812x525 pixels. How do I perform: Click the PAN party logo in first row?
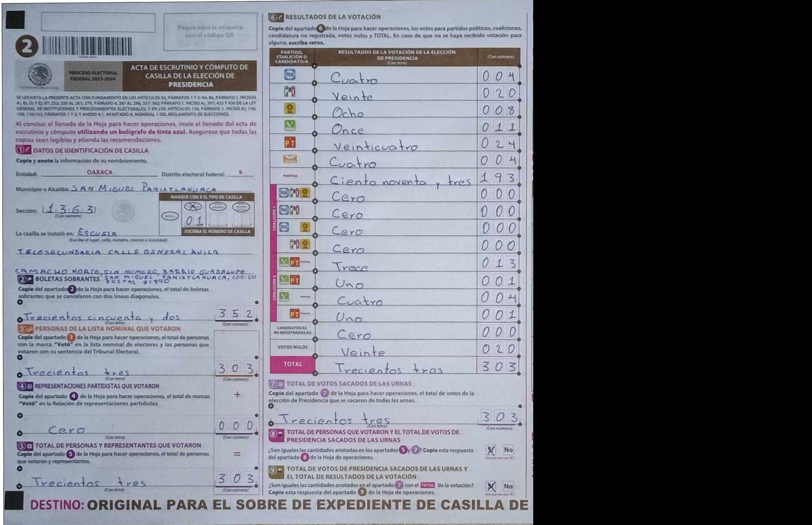[x=290, y=75]
